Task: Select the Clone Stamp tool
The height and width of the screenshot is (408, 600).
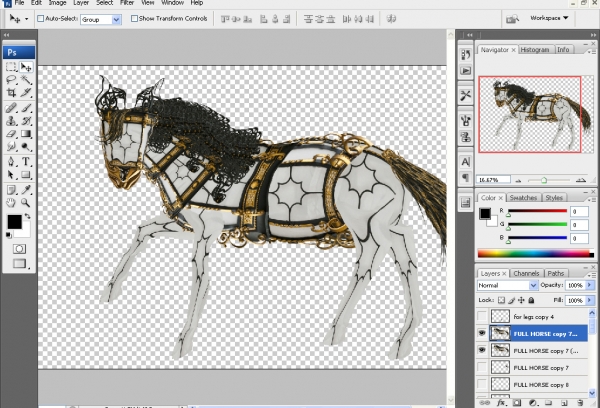Action: pos(11,121)
